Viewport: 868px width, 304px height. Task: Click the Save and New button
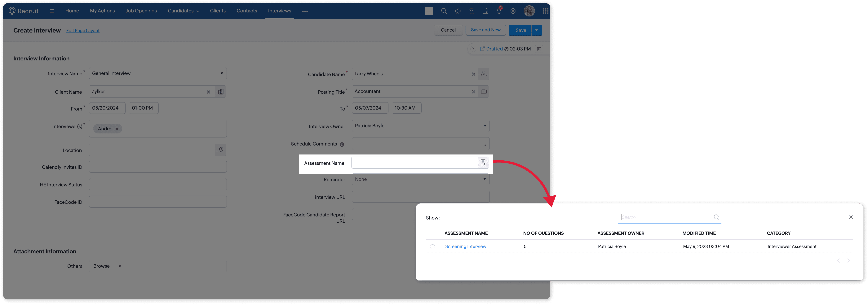pyautogui.click(x=485, y=30)
